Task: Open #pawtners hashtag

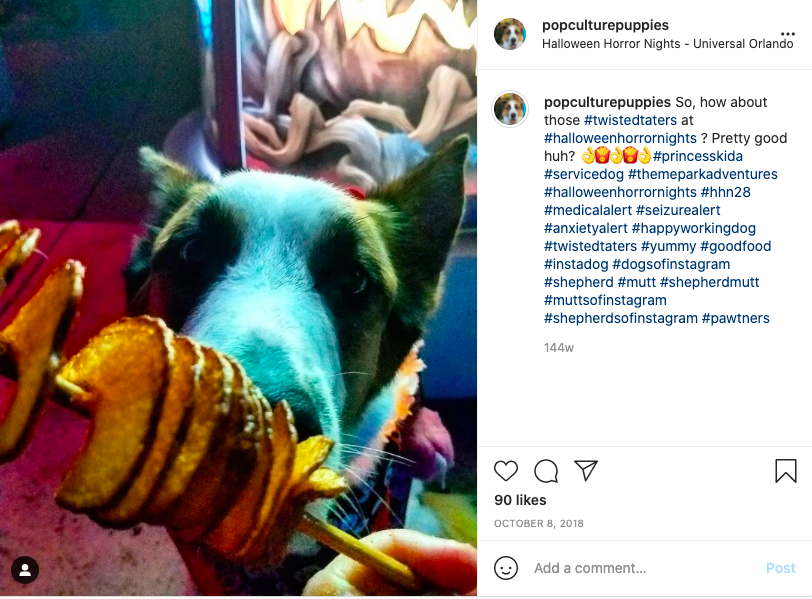Action: 735,318
